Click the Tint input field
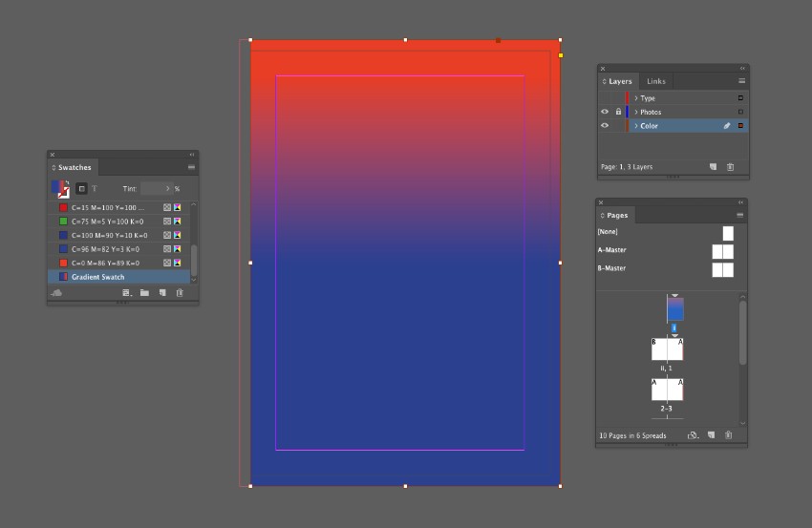 [x=156, y=188]
